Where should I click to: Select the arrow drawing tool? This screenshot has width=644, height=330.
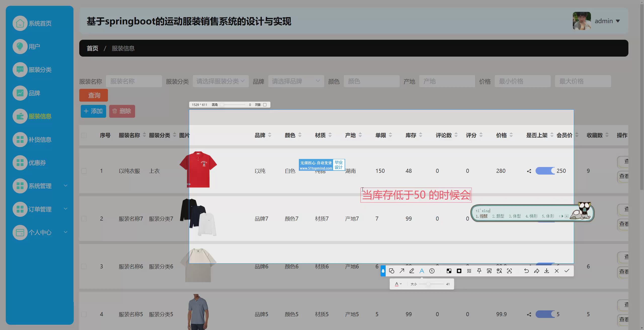[x=402, y=271]
